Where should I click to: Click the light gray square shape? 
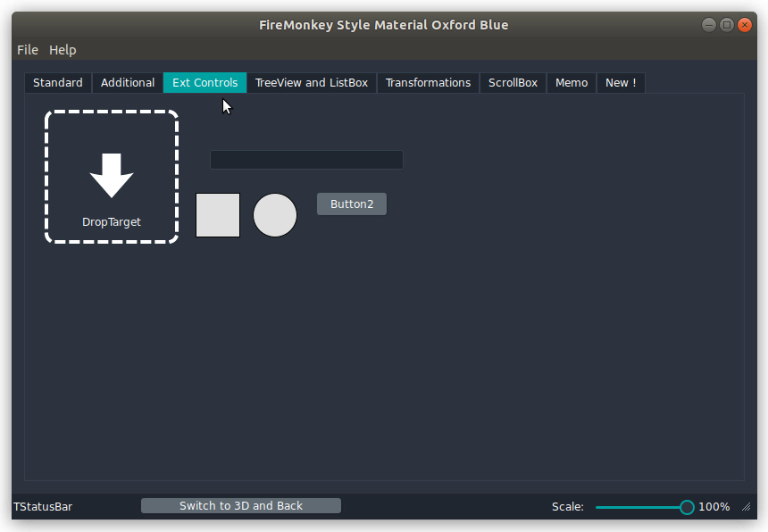218,215
